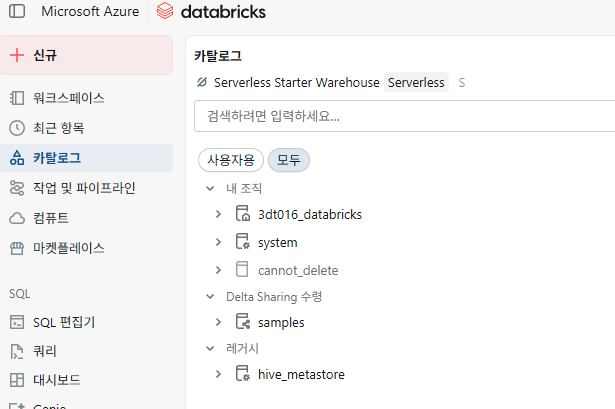Expand the hive_metastore catalog node

(218, 374)
